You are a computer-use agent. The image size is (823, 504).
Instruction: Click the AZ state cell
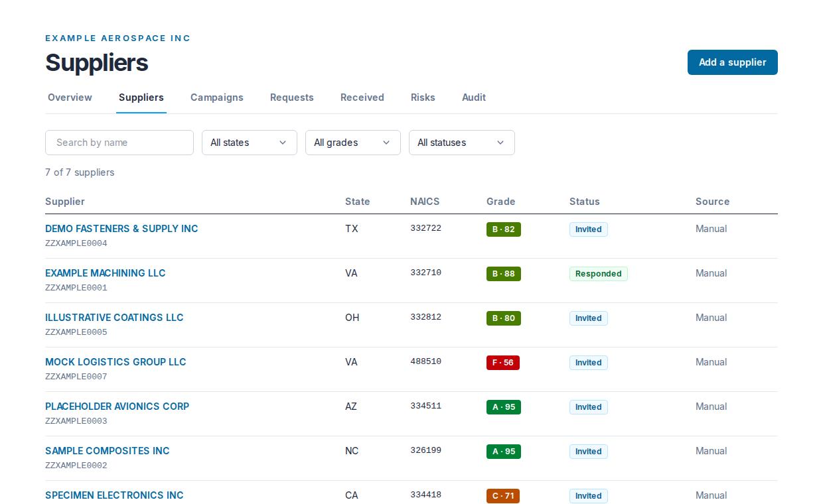point(351,407)
